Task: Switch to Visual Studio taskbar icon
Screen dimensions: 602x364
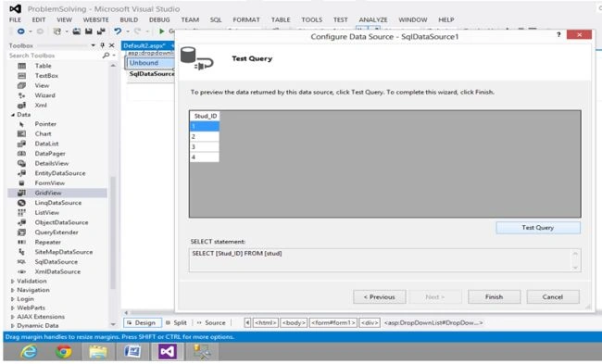Action: [168, 351]
